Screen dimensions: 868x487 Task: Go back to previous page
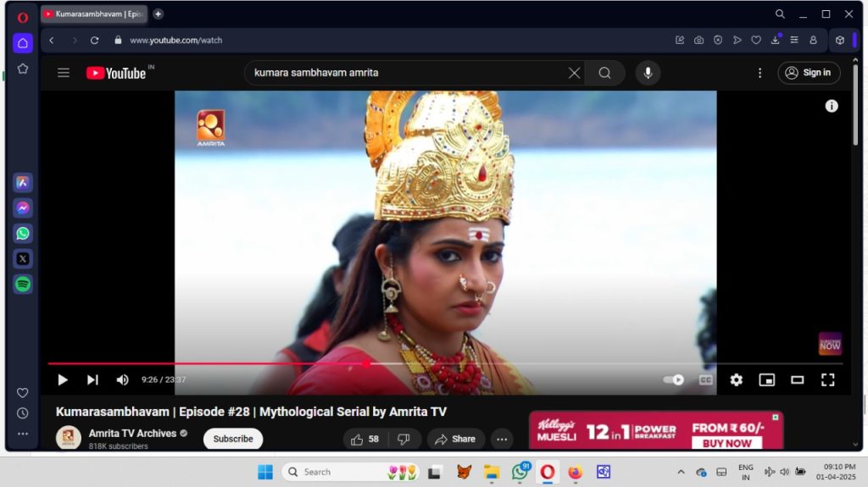coord(52,40)
